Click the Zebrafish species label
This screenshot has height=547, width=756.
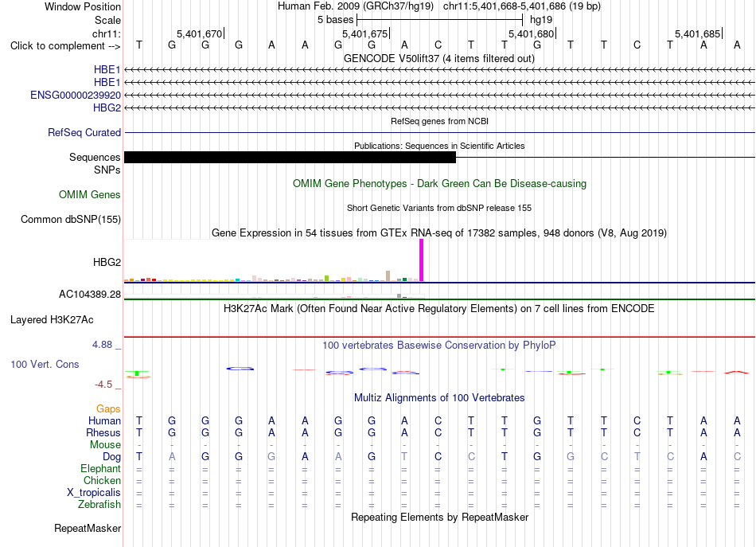tap(99, 505)
